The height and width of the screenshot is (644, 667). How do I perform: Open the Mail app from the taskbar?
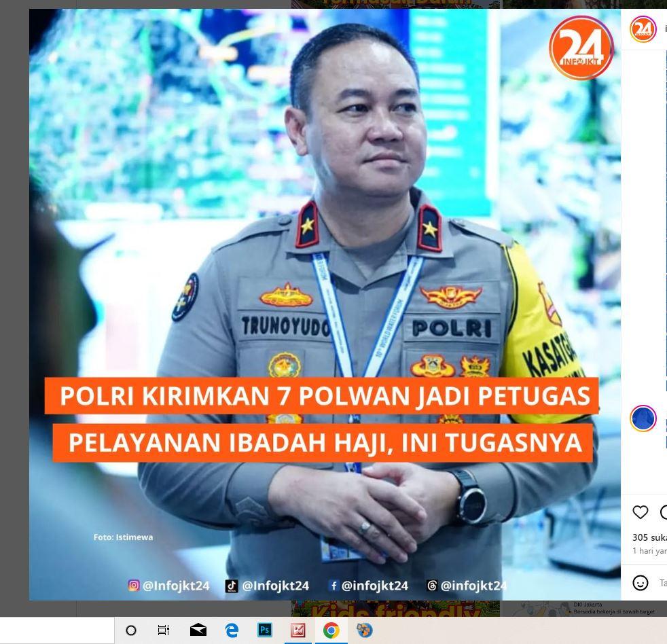[199, 631]
